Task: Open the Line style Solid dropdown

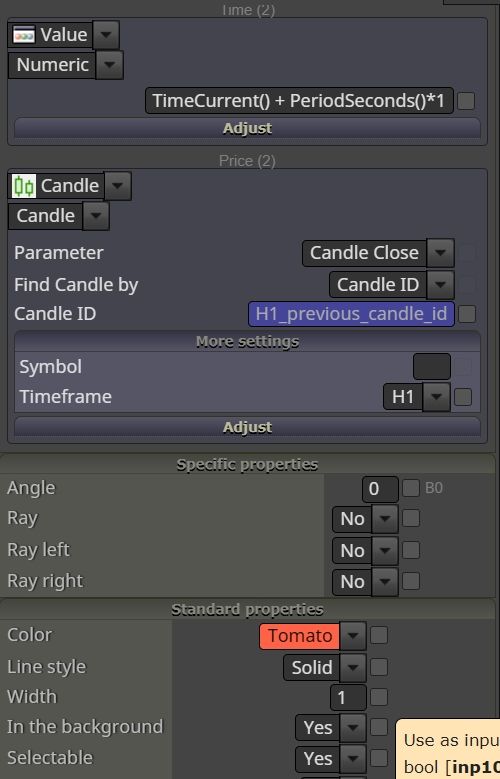Action: (352, 667)
